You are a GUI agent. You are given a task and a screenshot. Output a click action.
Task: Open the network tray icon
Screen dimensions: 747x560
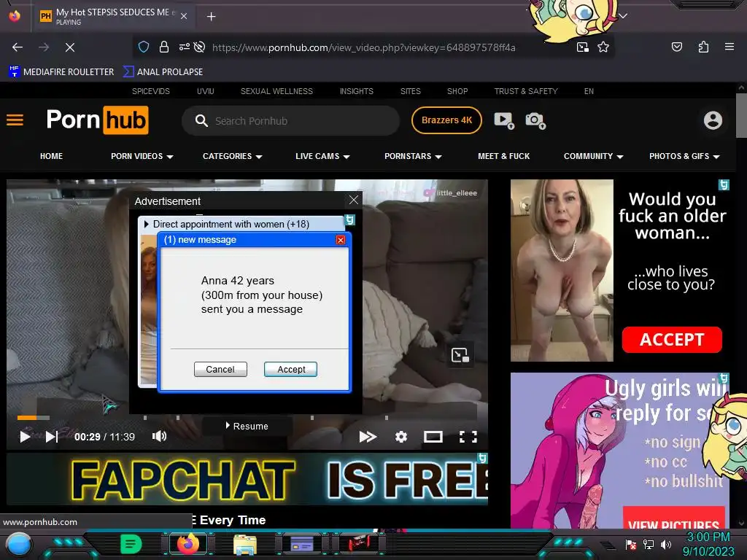pyautogui.click(x=649, y=544)
